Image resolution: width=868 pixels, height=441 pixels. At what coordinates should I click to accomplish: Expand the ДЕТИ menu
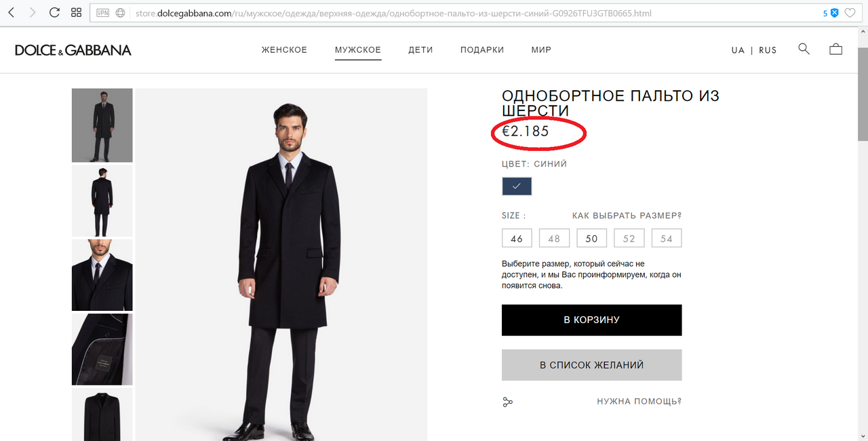(420, 50)
